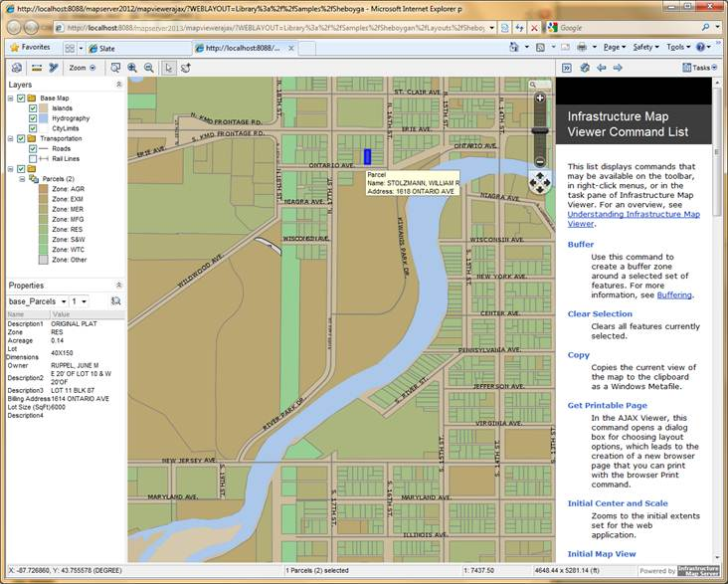Enable the Rail Lines layer checkbox
Screen dimensions: 728x584
pyautogui.click(x=33, y=159)
